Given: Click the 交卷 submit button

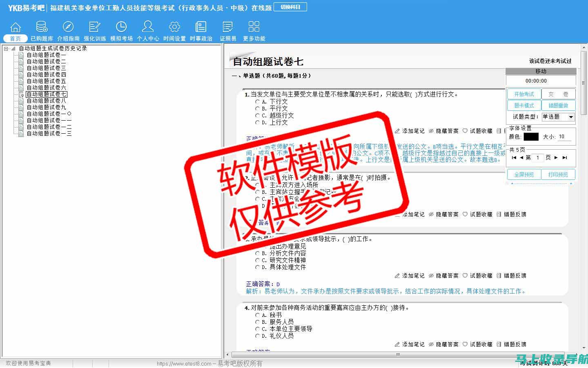Looking at the screenshot, I should tap(558, 94).
